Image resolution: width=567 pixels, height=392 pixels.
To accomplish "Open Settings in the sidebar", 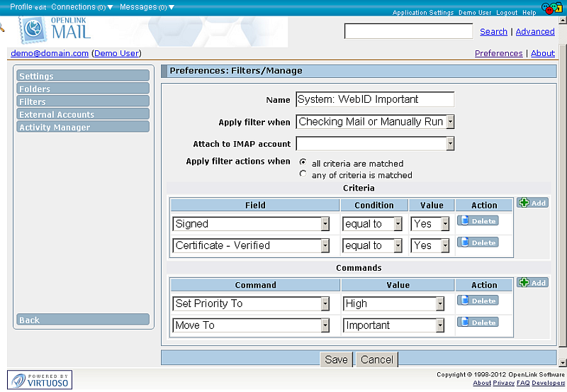I will coord(83,76).
